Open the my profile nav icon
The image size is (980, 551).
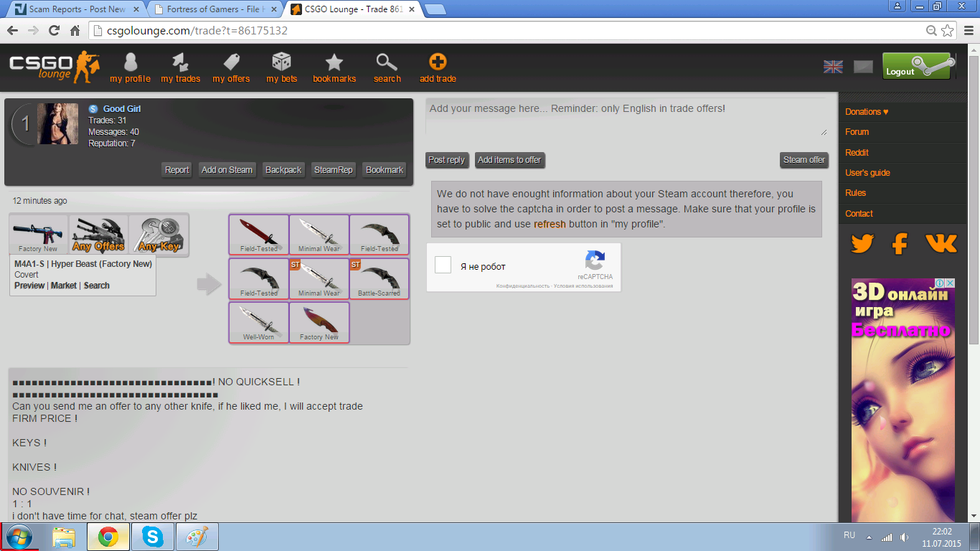(x=130, y=63)
